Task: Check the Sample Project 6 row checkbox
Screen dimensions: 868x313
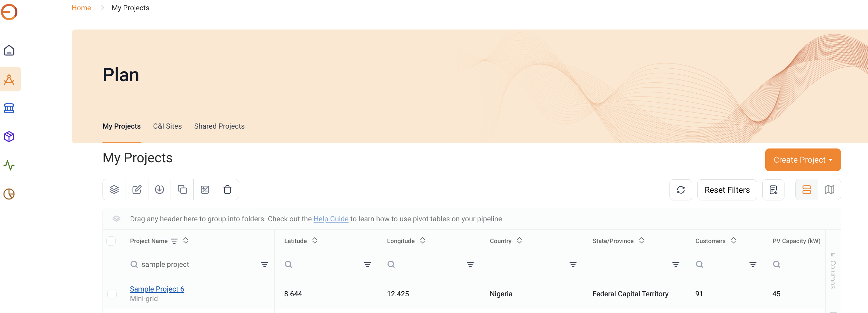Action: click(x=112, y=294)
